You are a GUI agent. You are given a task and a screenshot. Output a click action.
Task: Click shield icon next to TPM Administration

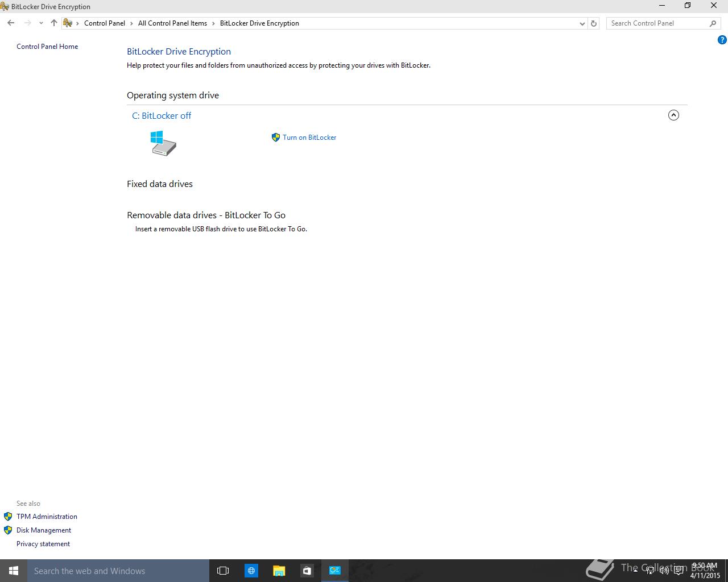click(x=8, y=517)
